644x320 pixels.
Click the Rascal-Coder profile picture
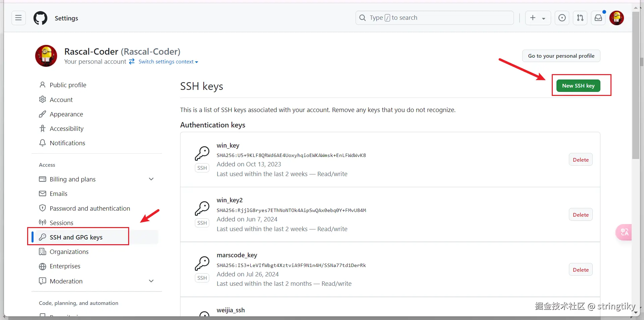(46, 56)
